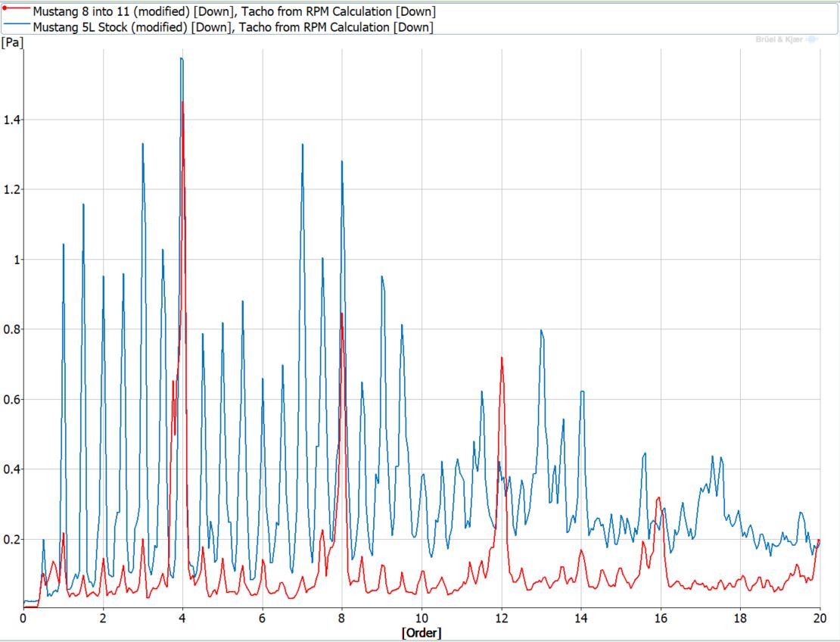The image size is (840, 642).
Task: Click the y-axis value 0.4
Action: tap(12, 469)
